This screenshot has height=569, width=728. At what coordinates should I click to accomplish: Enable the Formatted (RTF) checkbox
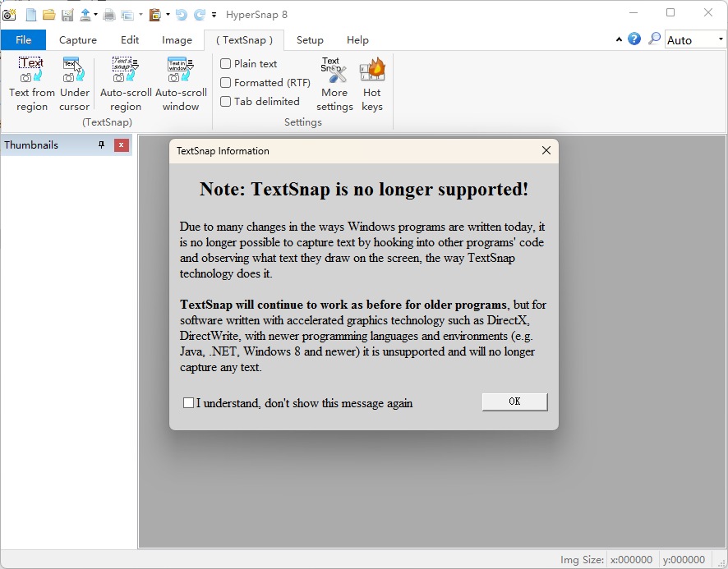[265, 83]
